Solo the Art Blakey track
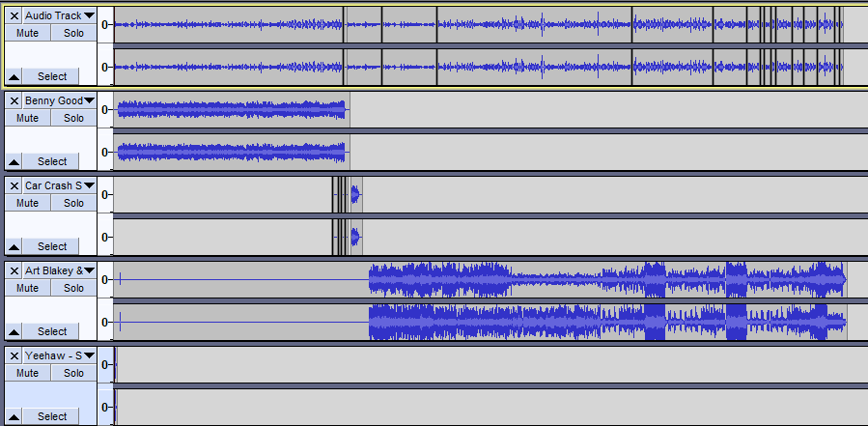The width and height of the screenshot is (868, 426). pos(73,288)
